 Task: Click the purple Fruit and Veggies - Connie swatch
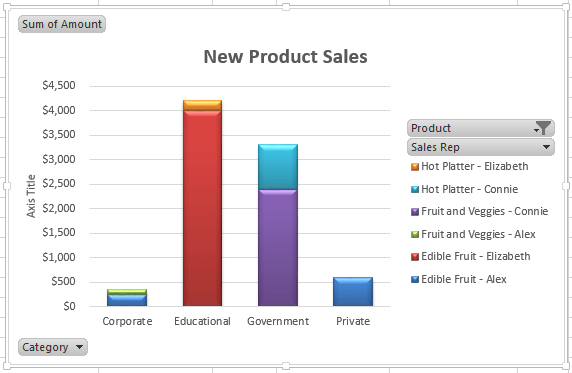click(x=415, y=212)
